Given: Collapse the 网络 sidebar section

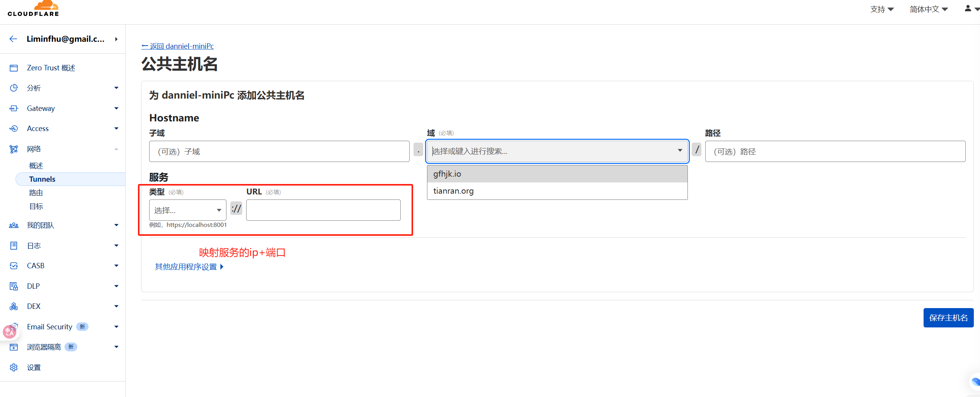Looking at the screenshot, I should (116, 149).
